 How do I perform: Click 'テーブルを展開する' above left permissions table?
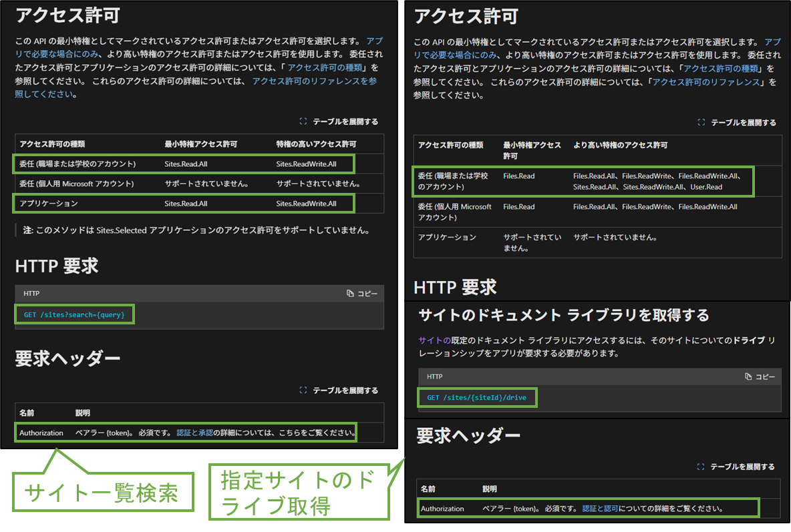(x=345, y=121)
